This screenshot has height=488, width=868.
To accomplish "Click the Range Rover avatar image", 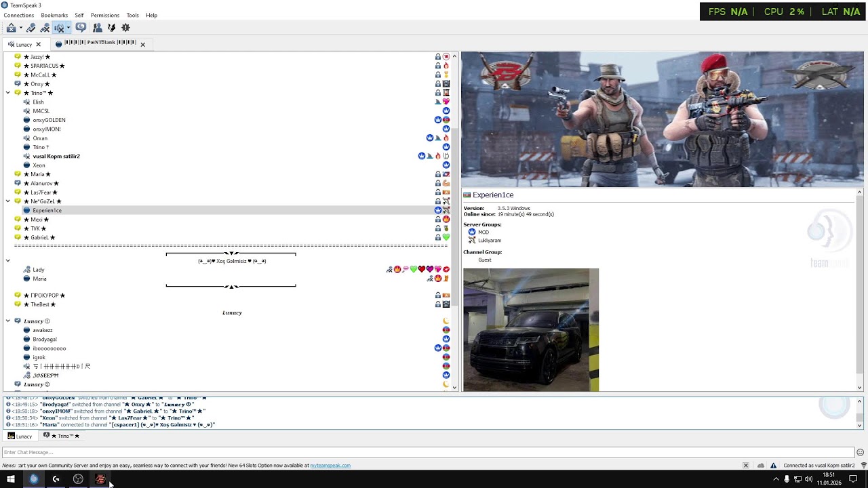I will [x=531, y=330].
